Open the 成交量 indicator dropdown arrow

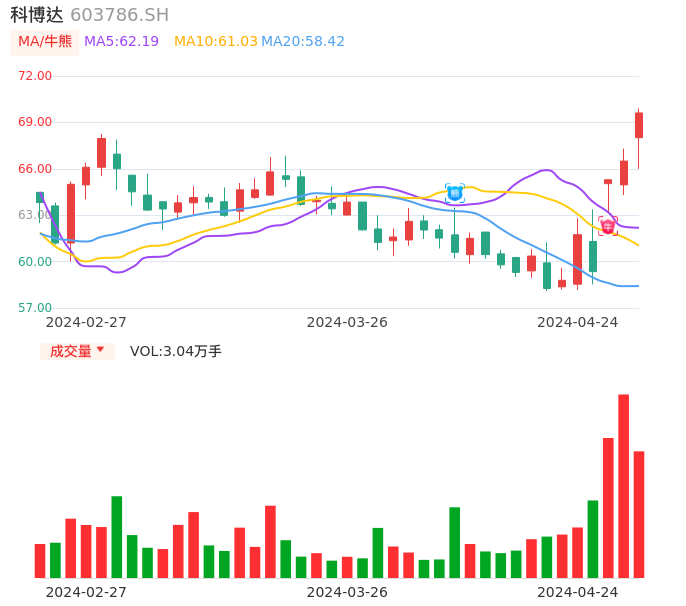coord(100,350)
